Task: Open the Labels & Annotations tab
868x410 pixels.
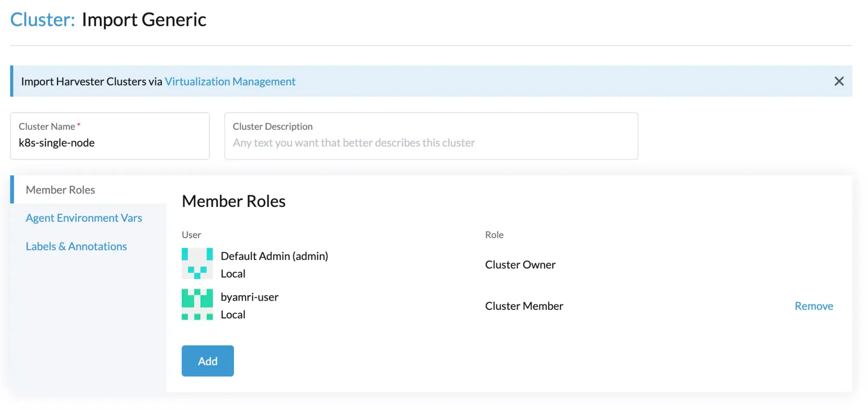Action: [76, 246]
